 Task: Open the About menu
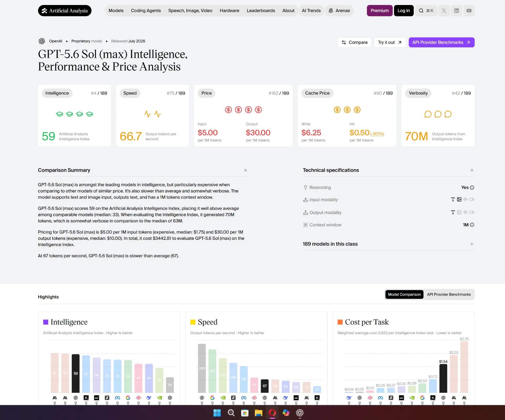(x=288, y=11)
